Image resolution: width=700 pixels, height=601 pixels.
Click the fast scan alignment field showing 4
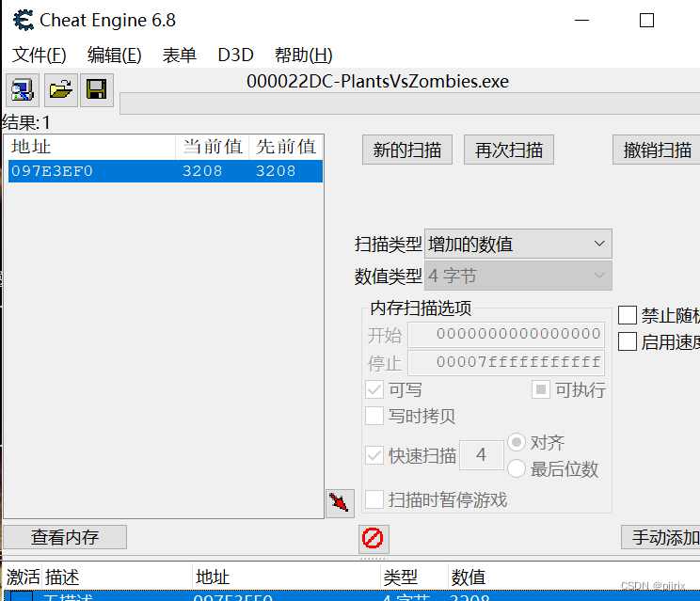[482, 455]
